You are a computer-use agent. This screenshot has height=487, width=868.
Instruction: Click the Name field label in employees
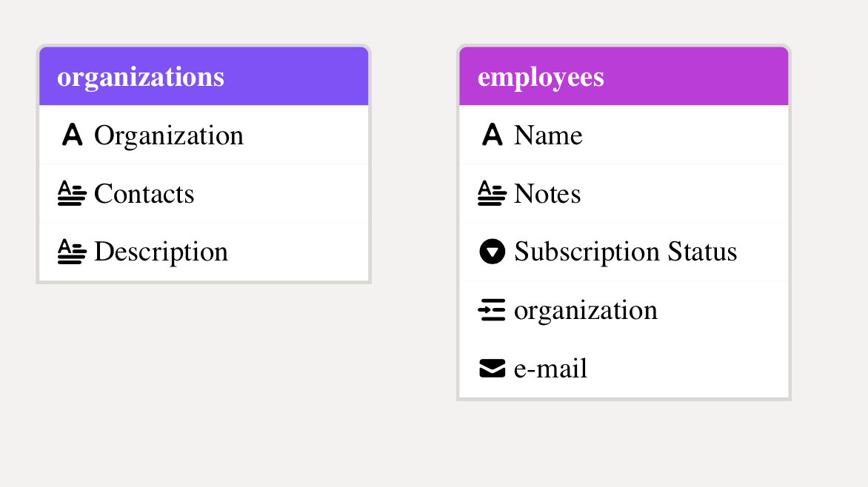pyautogui.click(x=548, y=135)
